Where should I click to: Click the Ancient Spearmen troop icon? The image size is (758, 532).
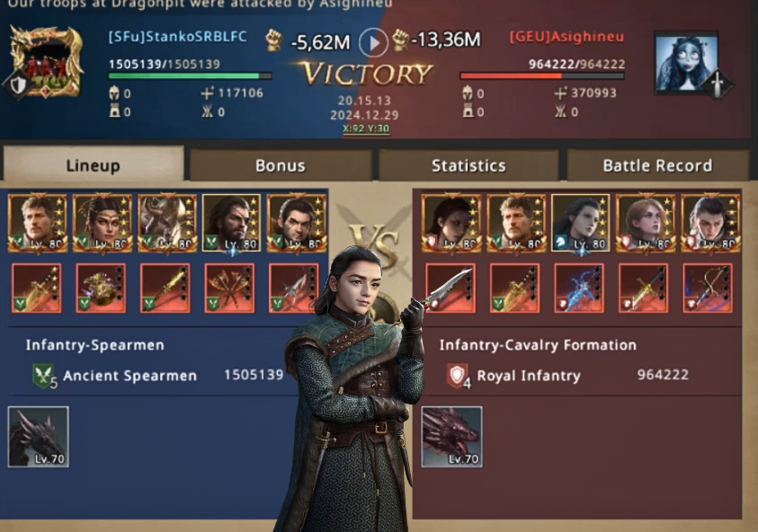tap(44, 376)
